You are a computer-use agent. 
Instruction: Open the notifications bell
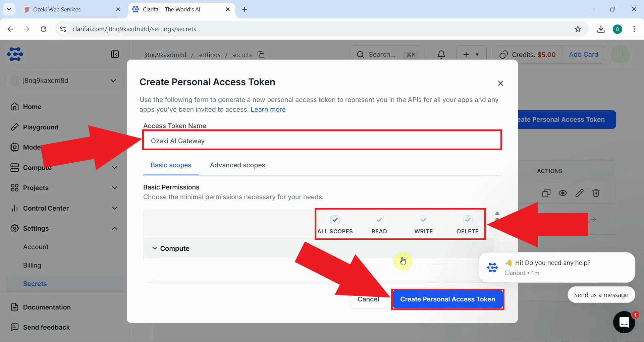click(x=441, y=54)
